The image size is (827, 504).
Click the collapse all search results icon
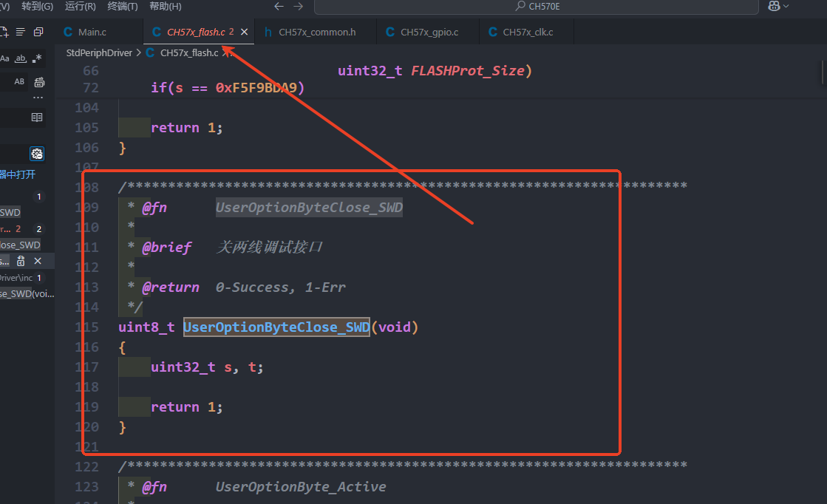38,32
